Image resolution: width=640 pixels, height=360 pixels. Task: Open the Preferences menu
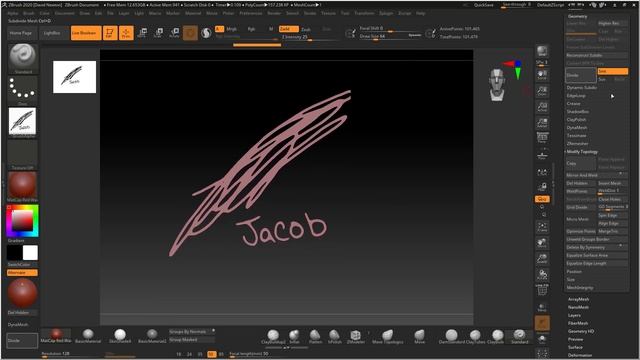click(x=251, y=13)
